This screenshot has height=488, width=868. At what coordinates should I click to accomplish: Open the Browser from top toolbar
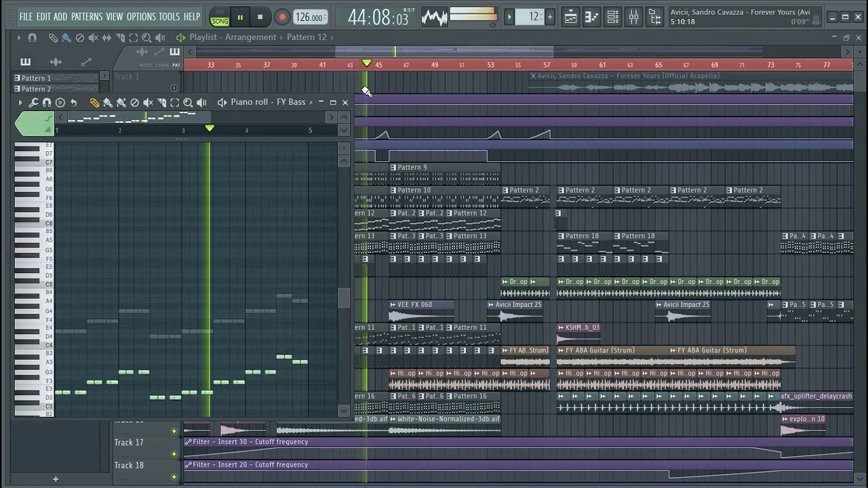pos(654,17)
